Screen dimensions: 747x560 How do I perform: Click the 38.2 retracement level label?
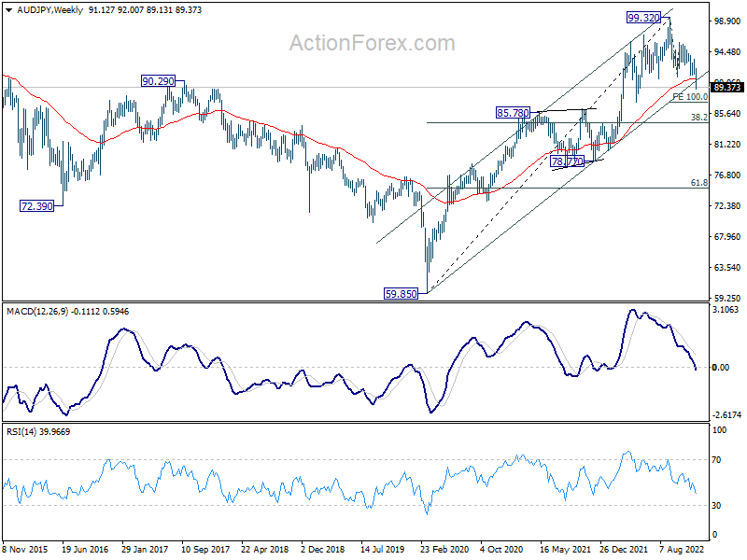pyautogui.click(x=699, y=118)
